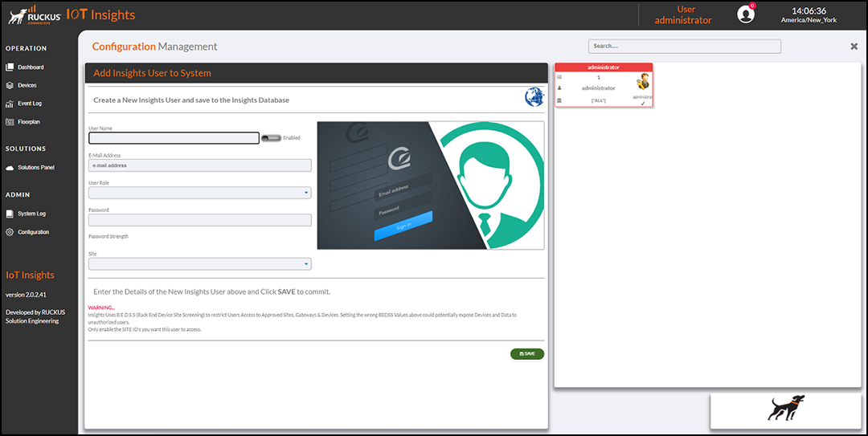Click the notification badge on profile icon
The image size is (868, 436).
(x=752, y=6)
